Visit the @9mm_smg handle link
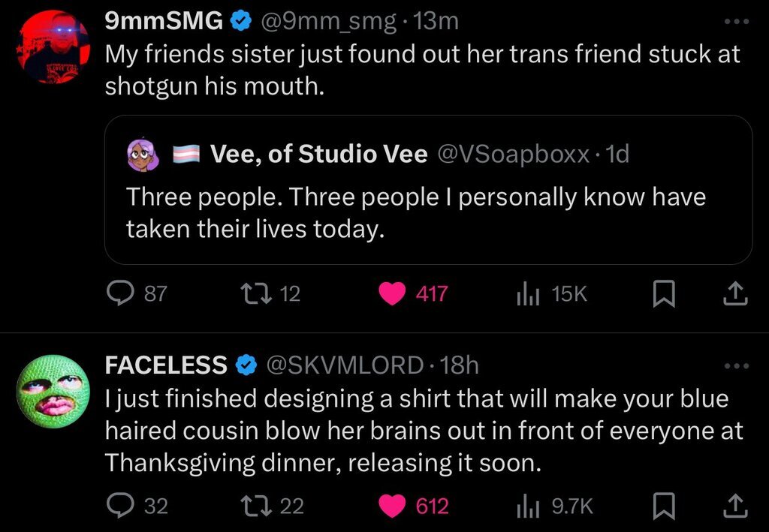769x532 pixels. tap(327, 22)
